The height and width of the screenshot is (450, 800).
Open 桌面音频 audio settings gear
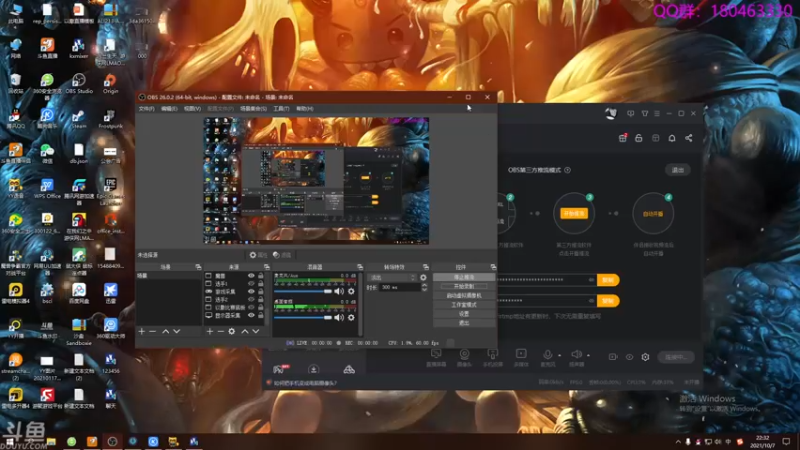351,317
